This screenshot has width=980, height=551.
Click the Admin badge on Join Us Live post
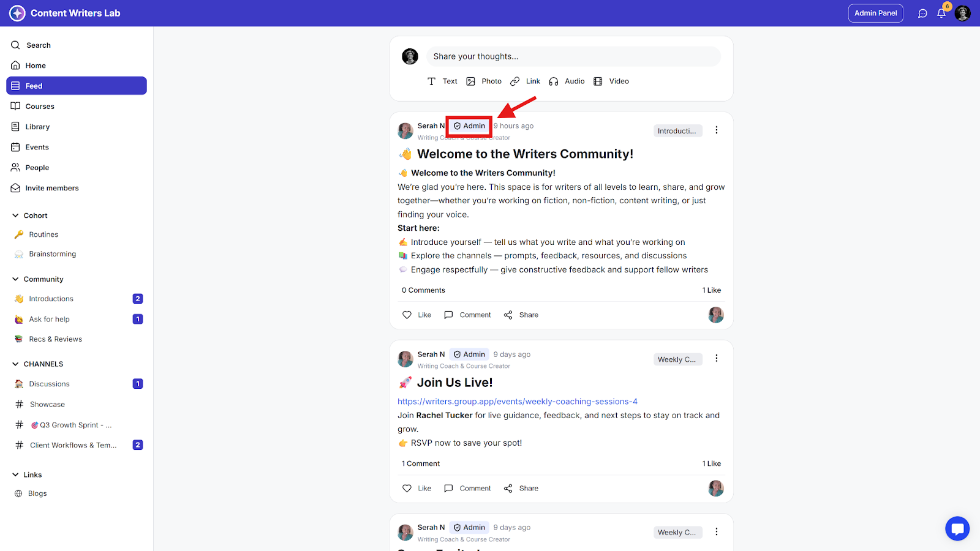(469, 354)
